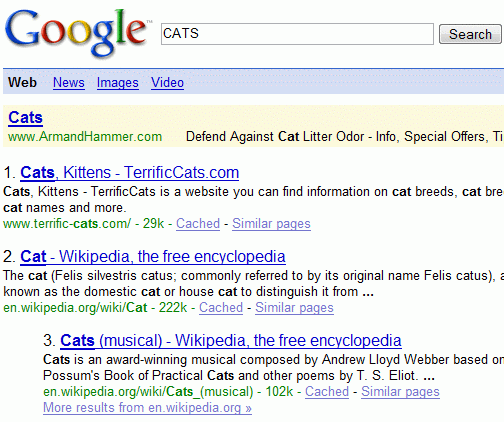Click the Search button
The height and width of the screenshot is (422, 504).
(x=470, y=34)
